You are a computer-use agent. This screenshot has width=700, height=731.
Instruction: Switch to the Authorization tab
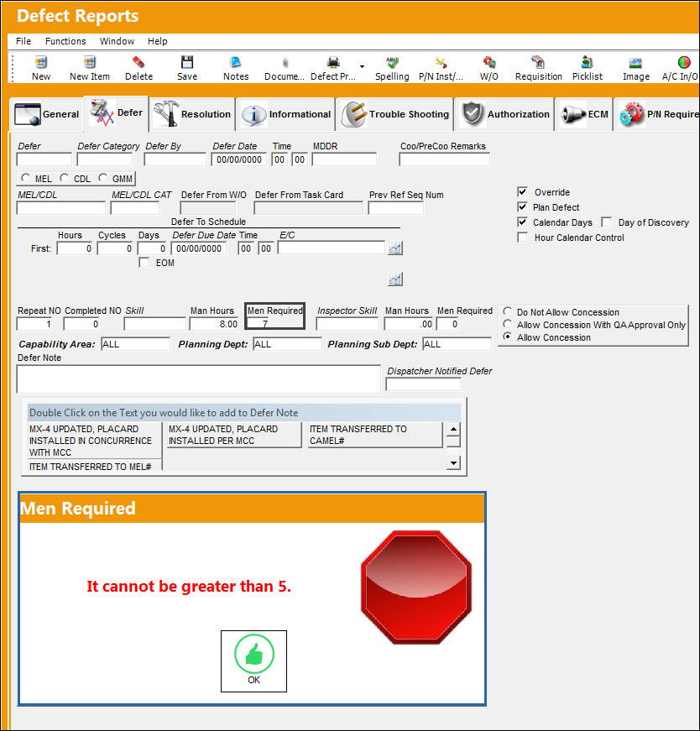[504, 114]
